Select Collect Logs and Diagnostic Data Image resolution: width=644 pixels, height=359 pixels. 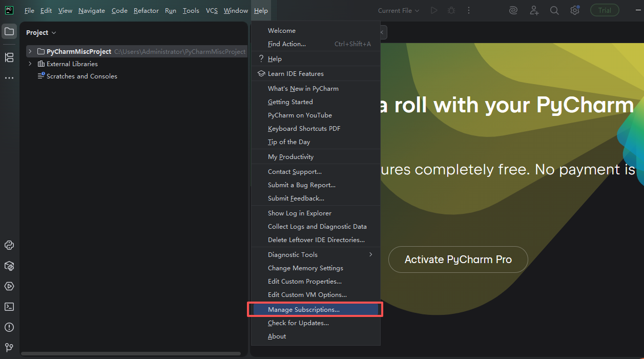pyautogui.click(x=316, y=227)
